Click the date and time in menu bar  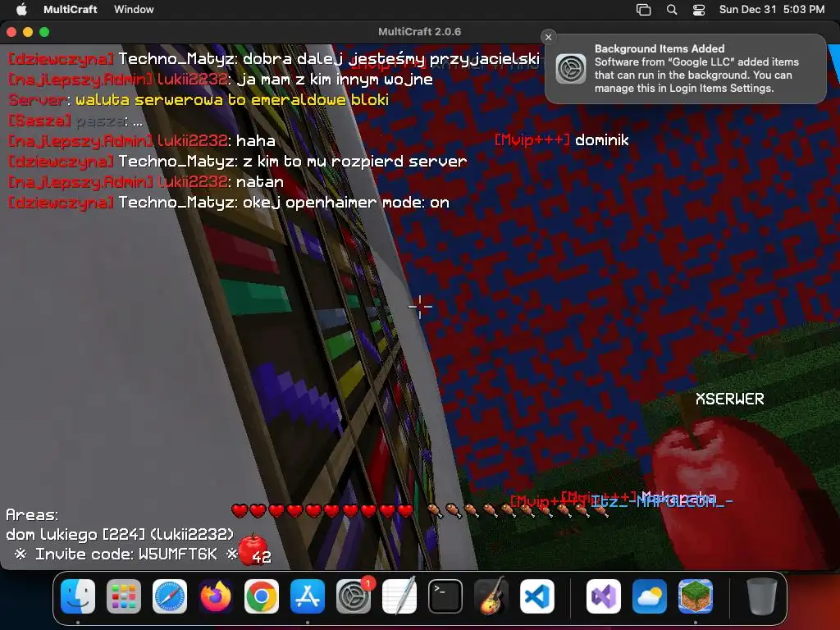pyautogui.click(x=771, y=9)
